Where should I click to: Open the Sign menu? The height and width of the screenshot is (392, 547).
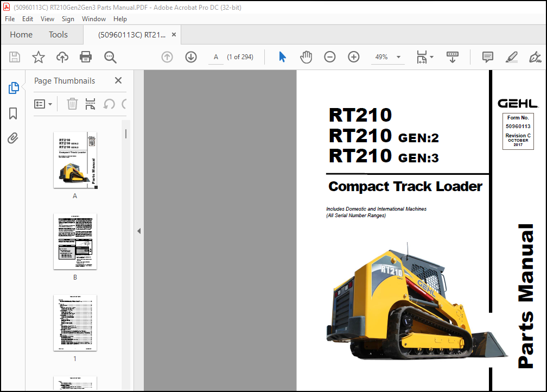[68, 19]
